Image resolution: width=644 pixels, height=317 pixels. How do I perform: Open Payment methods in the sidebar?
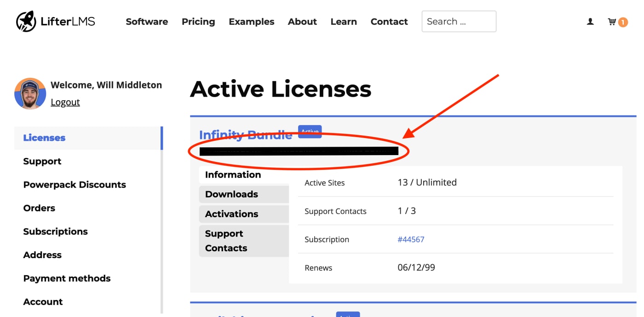pyautogui.click(x=67, y=278)
